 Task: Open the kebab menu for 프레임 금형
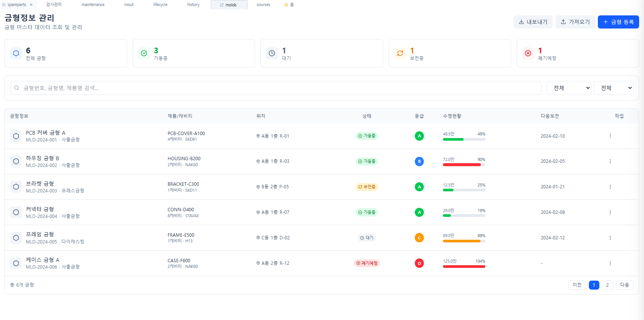point(610,238)
